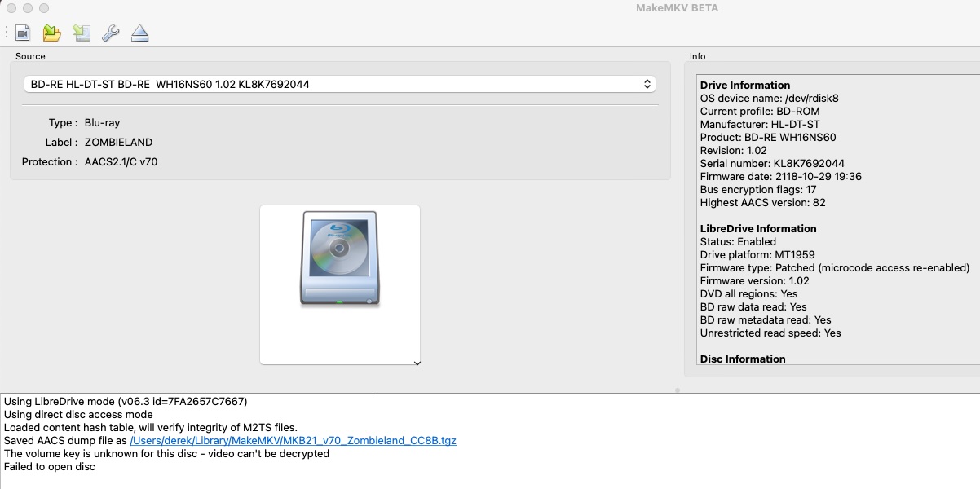Eject the disc using the eject icon
This screenshot has height=489, width=980.
(x=140, y=33)
